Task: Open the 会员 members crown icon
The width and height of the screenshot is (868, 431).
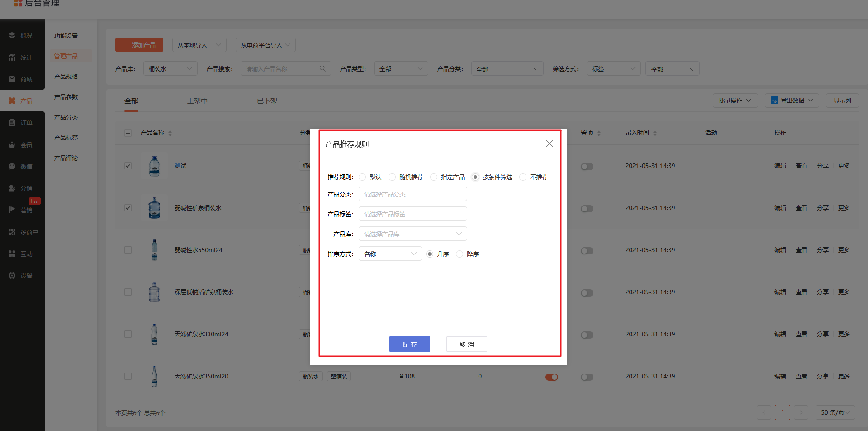Action: 12,145
